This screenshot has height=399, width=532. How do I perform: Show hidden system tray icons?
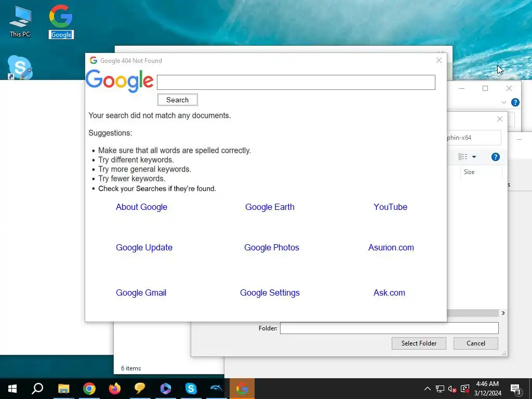click(x=428, y=389)
